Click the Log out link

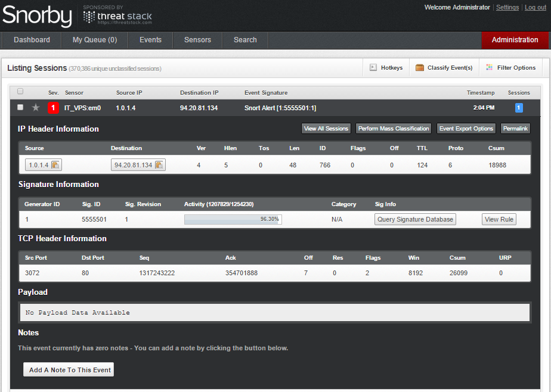pos(535,7)
